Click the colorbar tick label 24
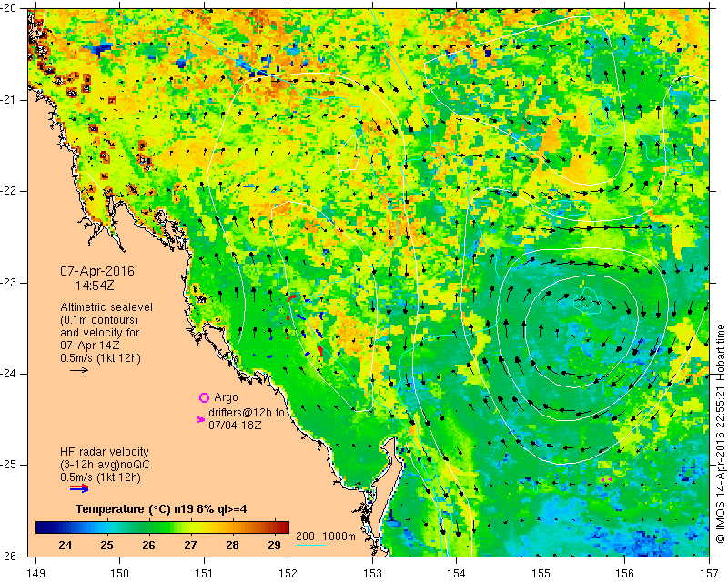 pyautogui.click(x=66, y=545)
